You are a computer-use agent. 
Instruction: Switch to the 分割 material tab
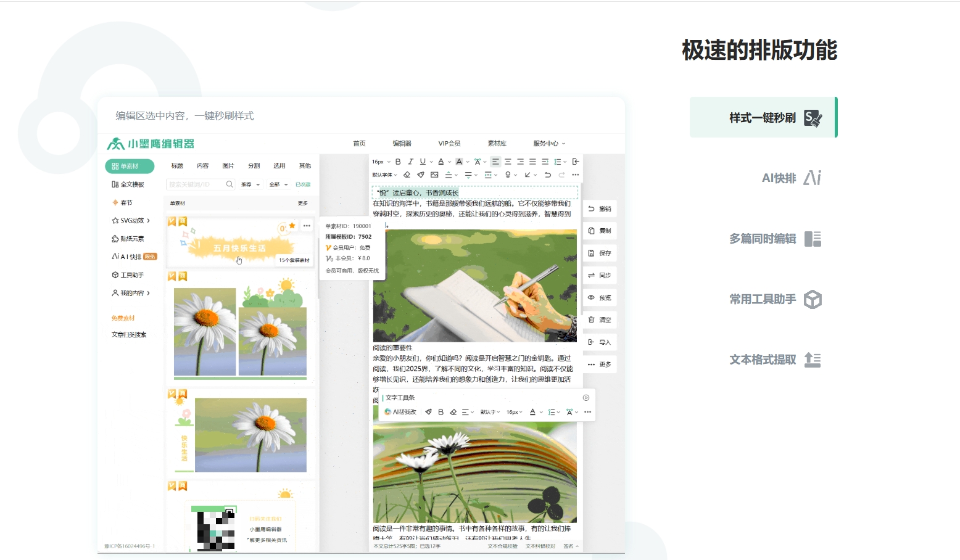click(254, 165)
